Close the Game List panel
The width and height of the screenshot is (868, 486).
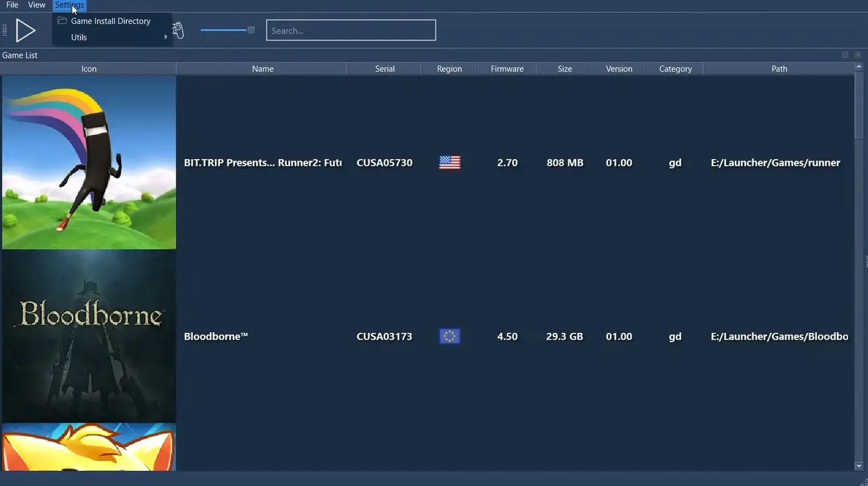858,55
